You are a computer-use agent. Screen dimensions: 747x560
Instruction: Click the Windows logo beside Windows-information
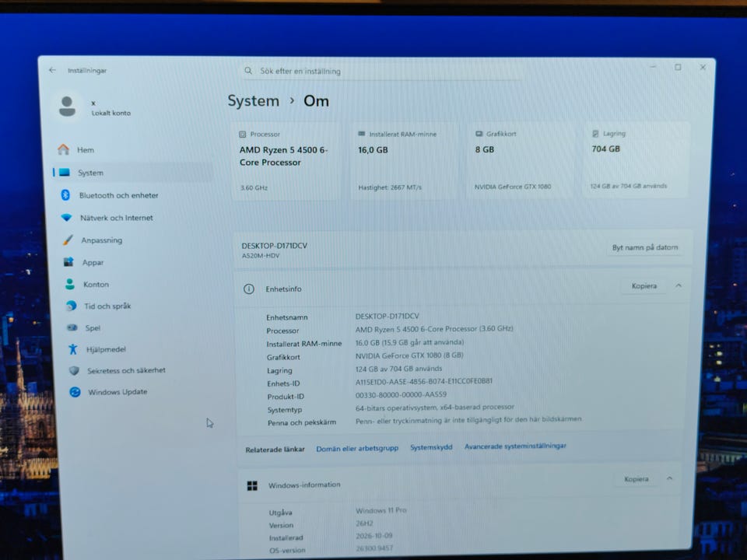[252, 485]
